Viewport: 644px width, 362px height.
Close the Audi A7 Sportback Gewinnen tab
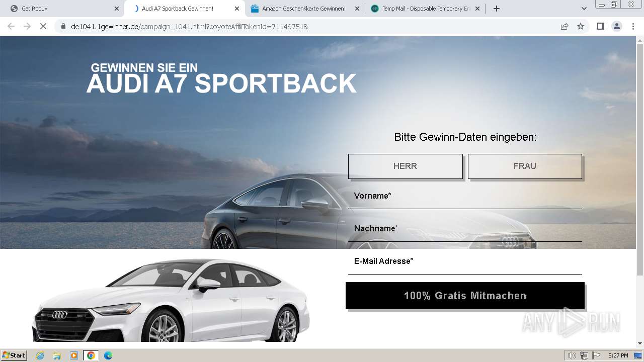pyautogui.click(x=237, y=9)
